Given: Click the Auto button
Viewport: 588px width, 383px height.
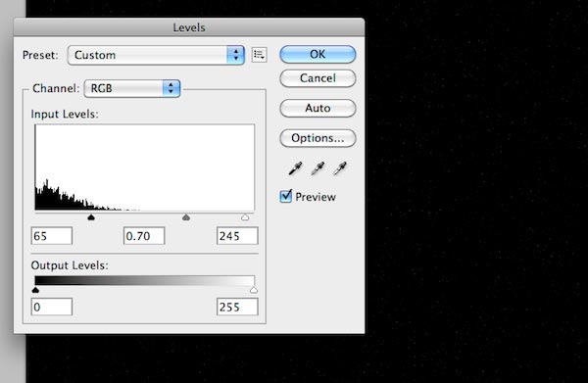Looking at the screenshot, I should (318, 109).
